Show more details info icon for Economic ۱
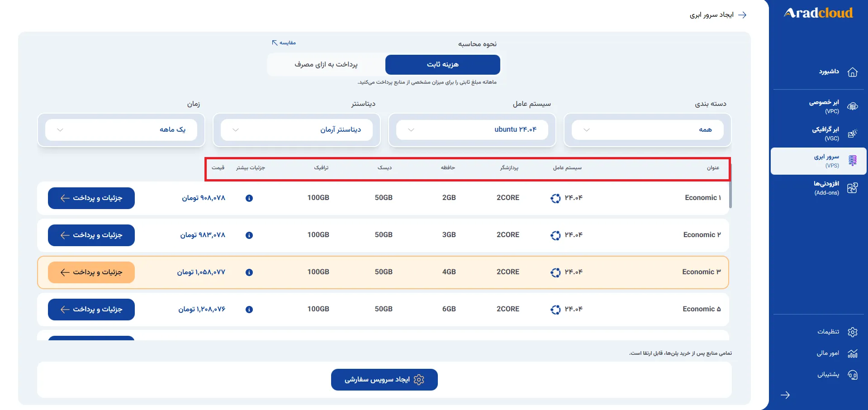Screen dimensions: 868x410 249,198
